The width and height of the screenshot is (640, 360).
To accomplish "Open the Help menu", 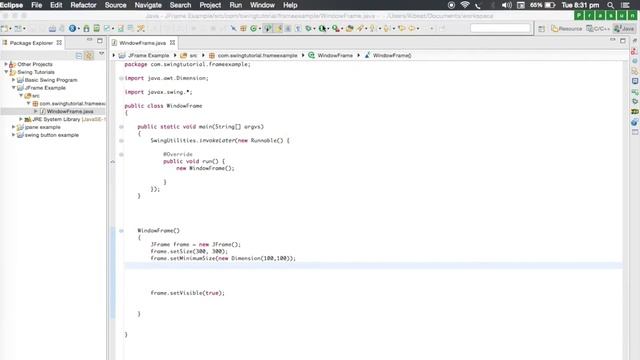I will coord(290,5).
